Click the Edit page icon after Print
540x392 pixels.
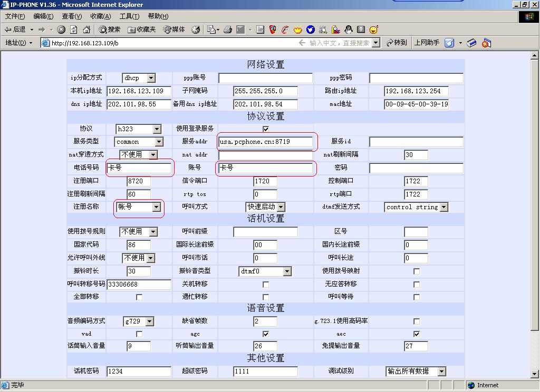240,30
